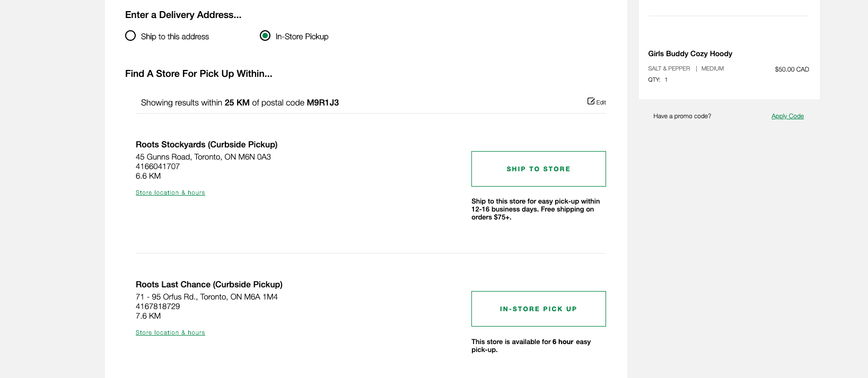Click the Edit label for search results

pos(601,102)
